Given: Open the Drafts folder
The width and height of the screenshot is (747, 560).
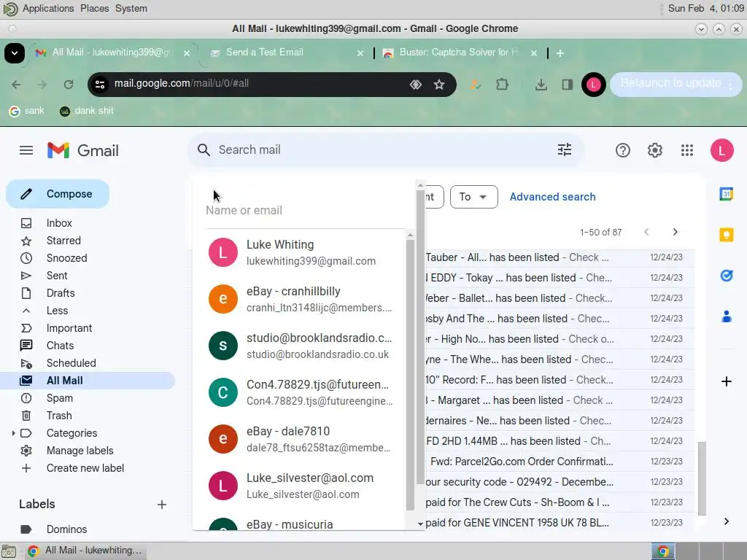Looking at the screenshot, I should [x=61, y=293].
